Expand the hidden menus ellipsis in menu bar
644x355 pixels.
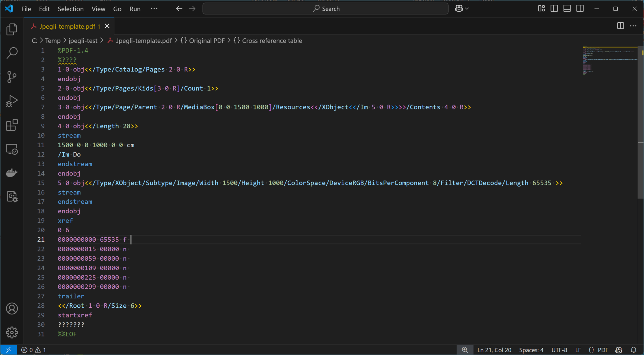coord(154,9)
